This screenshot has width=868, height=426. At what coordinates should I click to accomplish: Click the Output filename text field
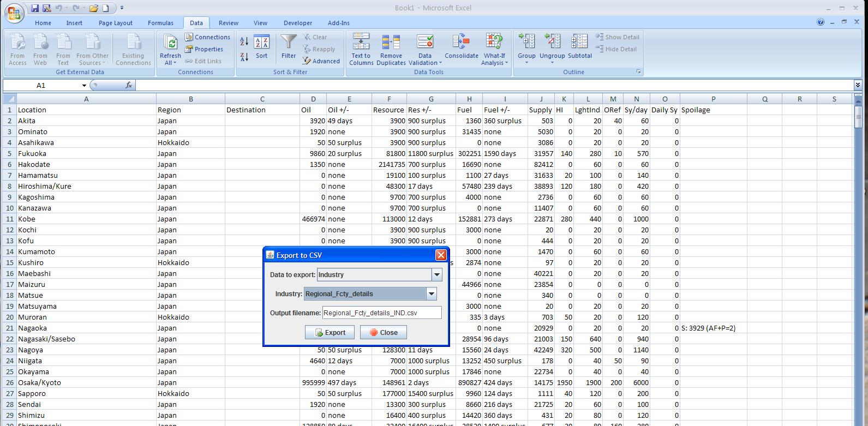pyautogui.click(x=381, y=313)
